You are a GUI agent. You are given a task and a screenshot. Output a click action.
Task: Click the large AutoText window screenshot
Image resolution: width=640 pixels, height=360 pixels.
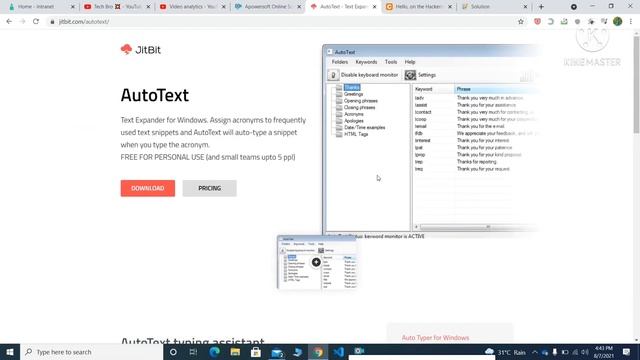(x=432, y=141)
